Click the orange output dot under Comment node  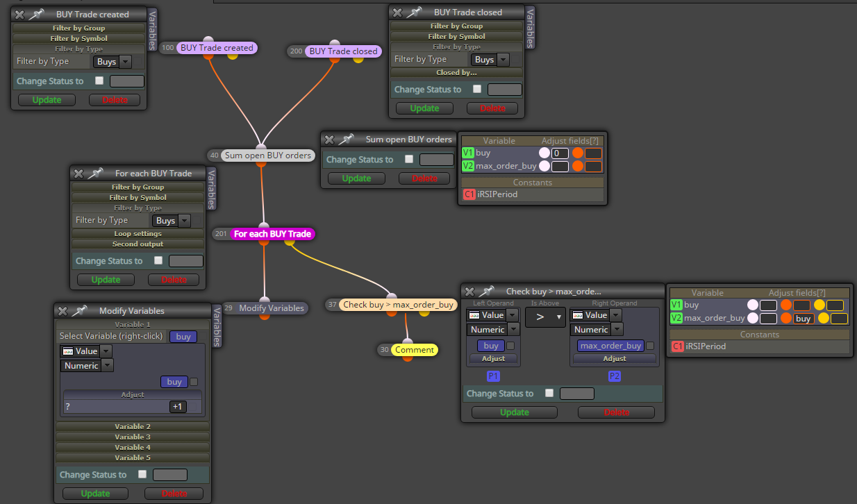pyautogui.click(x=408, y=358)
